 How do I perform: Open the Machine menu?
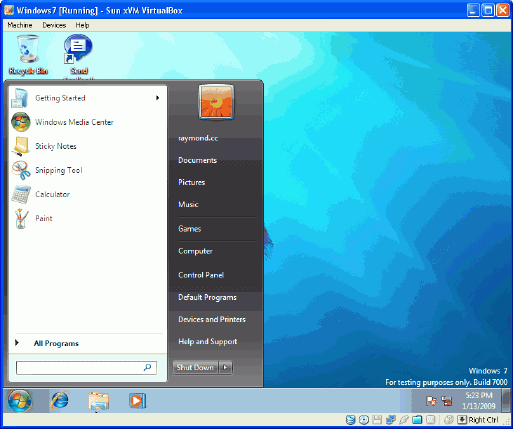(20, 25)
